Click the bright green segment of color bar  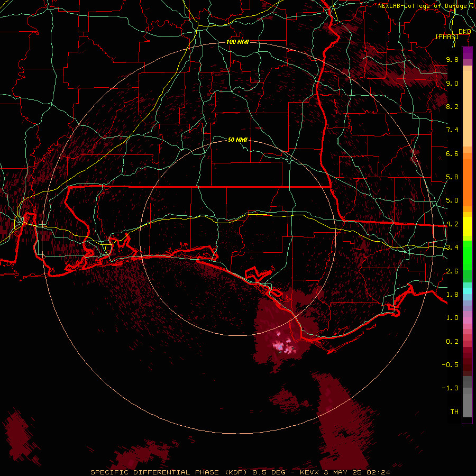(x=467, y=255)
